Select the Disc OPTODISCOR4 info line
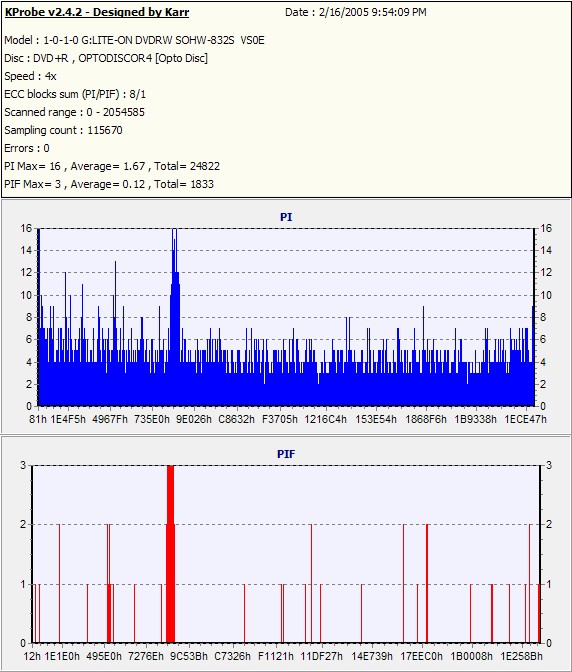 106,58
